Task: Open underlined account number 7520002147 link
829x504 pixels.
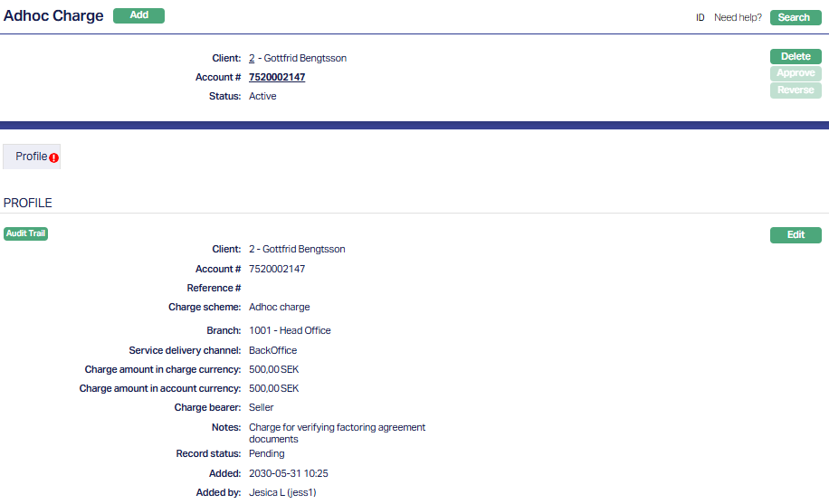Action: pos(277,78)
